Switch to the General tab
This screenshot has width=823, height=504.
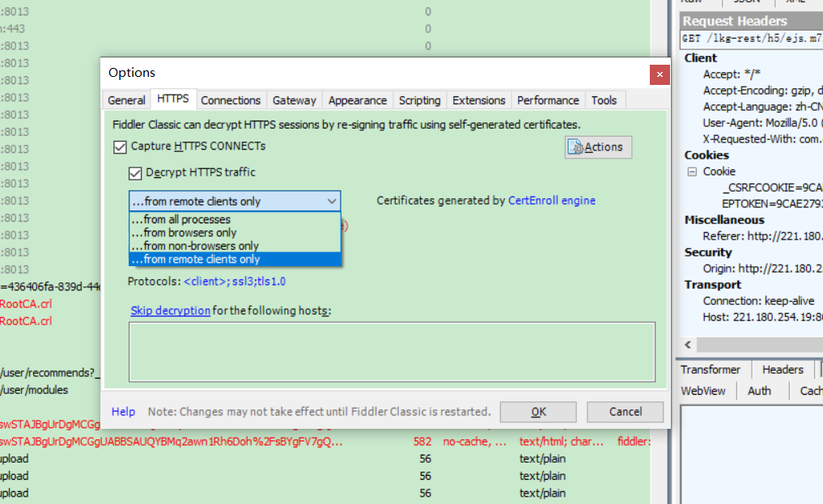point(126,100)
